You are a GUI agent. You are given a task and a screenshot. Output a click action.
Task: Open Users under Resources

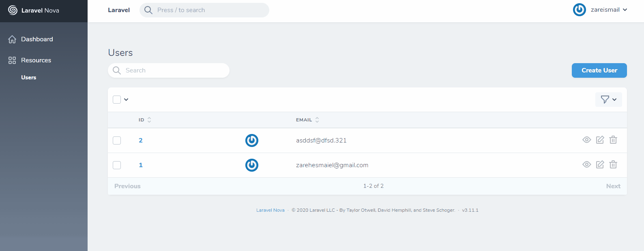tap(29, 77)
